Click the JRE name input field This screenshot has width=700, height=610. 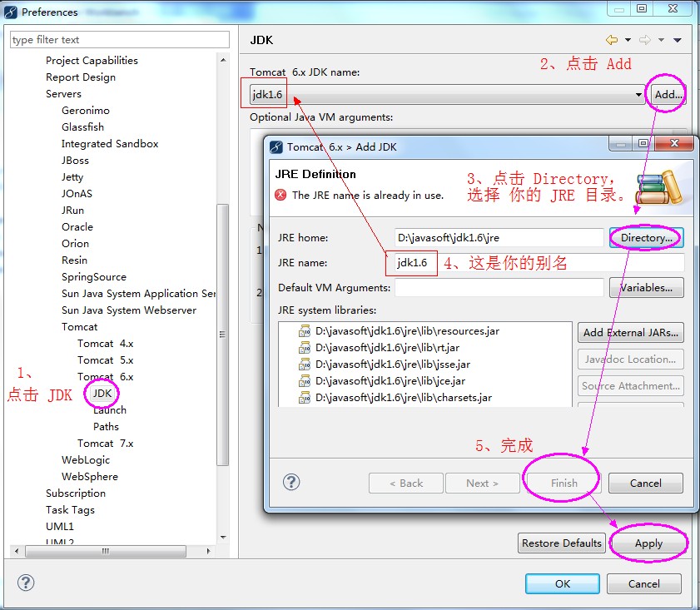(x=539, y=262)
